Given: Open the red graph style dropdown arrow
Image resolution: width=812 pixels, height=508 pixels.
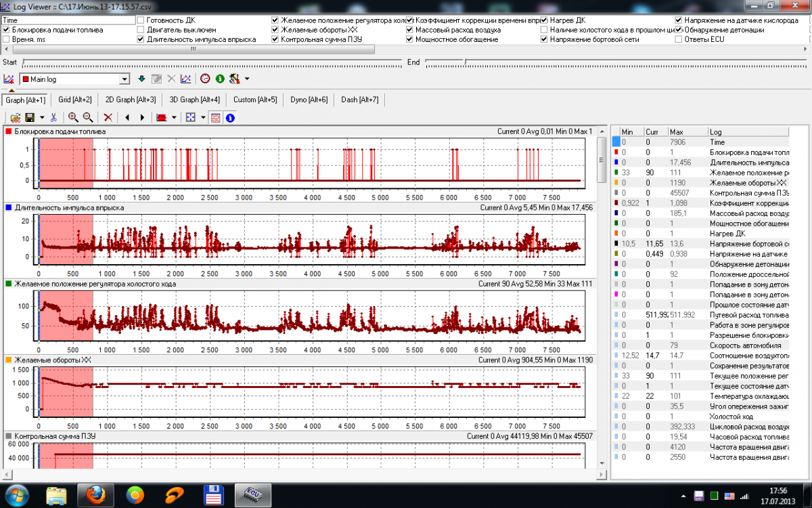Looking at the screenshot, I should click(x=175, y=117).
